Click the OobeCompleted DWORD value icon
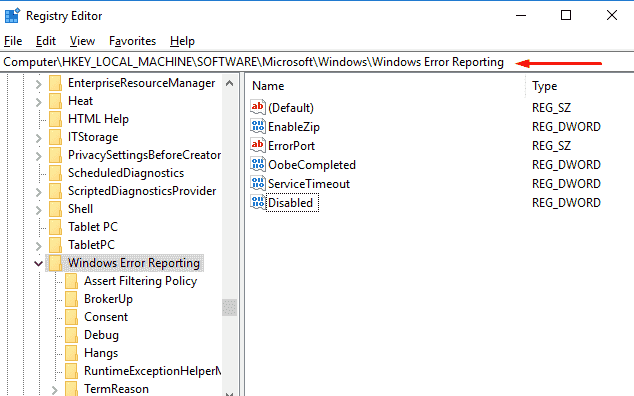634x396 pixels. [258, 164]
